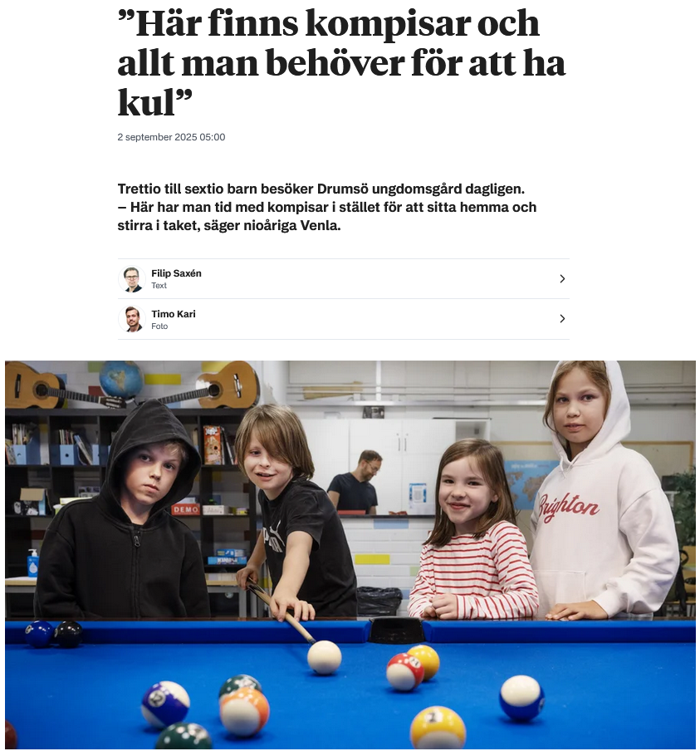
Task: Click the girl in red-striped shirt
Action: [472, 529]
